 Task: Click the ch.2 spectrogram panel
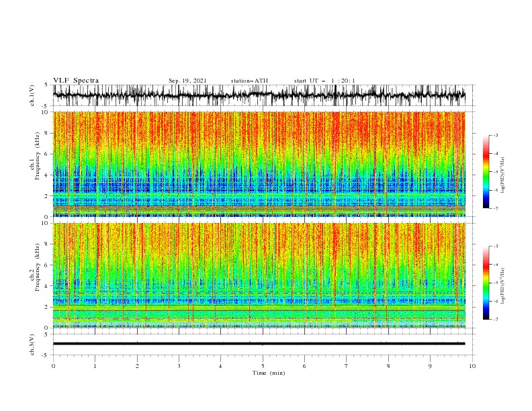coord(259,275)
